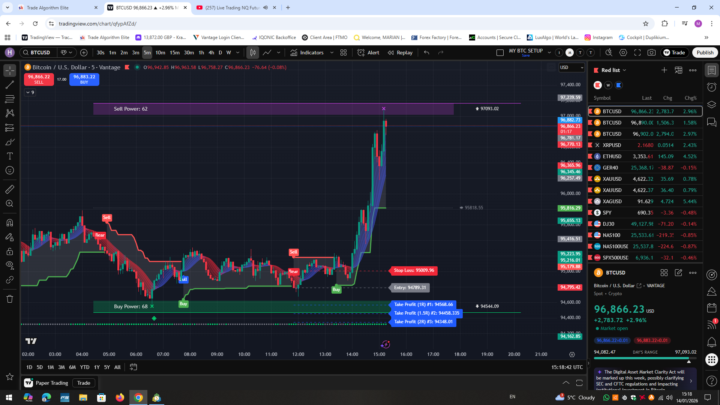Remove objects with the trash icon
This screenshot has width=720, height=405.
click(10, 299)
